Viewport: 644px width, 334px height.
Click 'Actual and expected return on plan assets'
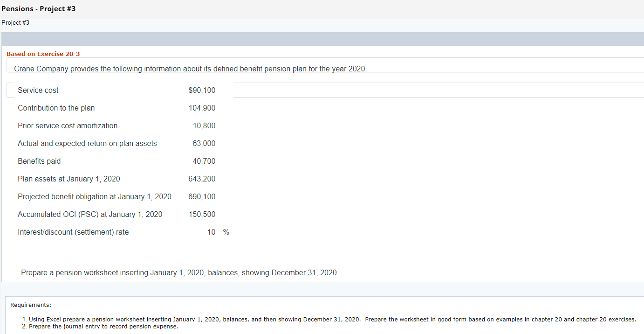(87, 143)
